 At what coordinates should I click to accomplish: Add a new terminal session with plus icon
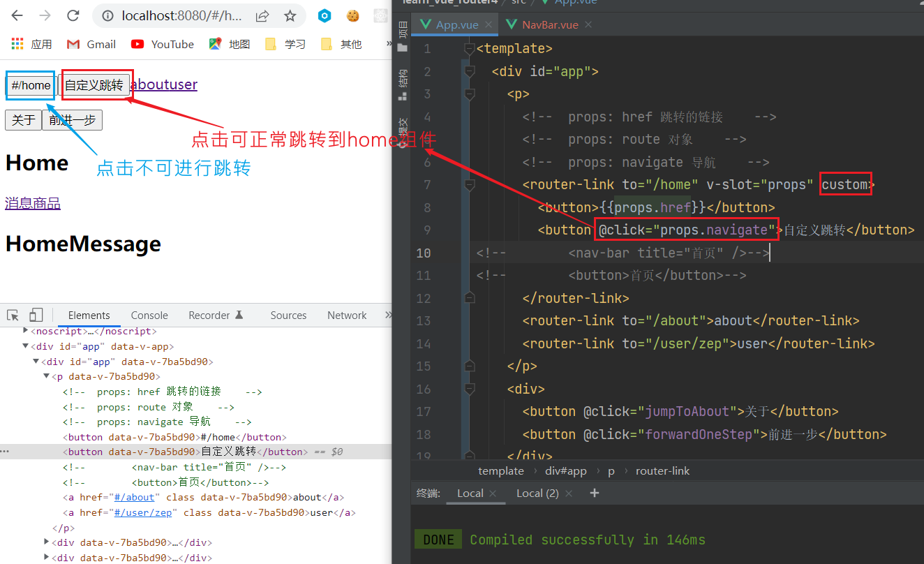pyautogui.click(x=595, y=493)
